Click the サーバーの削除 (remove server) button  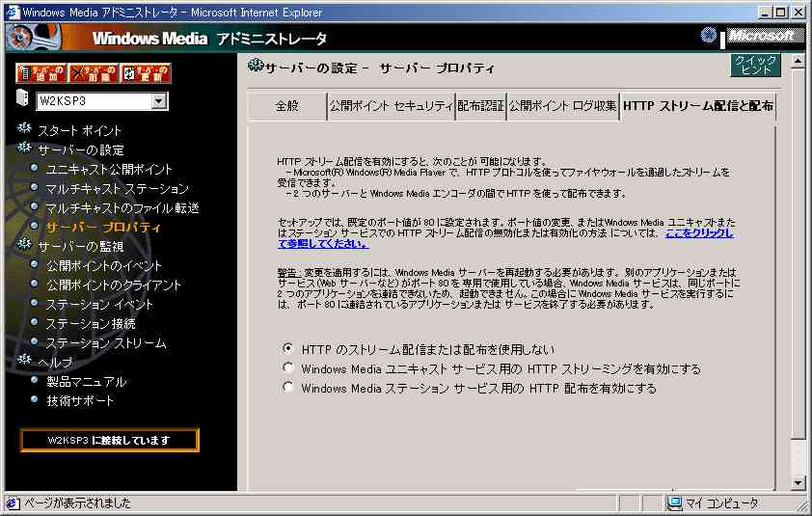click(94, 73)
